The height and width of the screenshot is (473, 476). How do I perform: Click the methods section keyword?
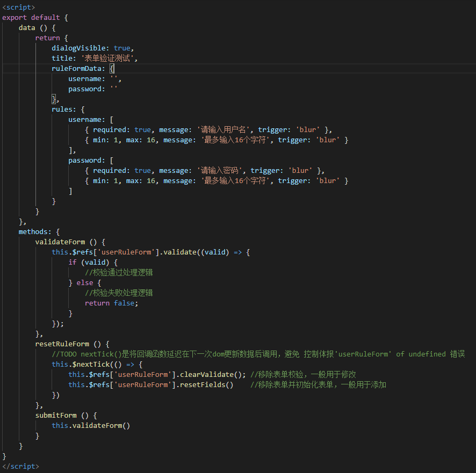click(x=34, y=231)
